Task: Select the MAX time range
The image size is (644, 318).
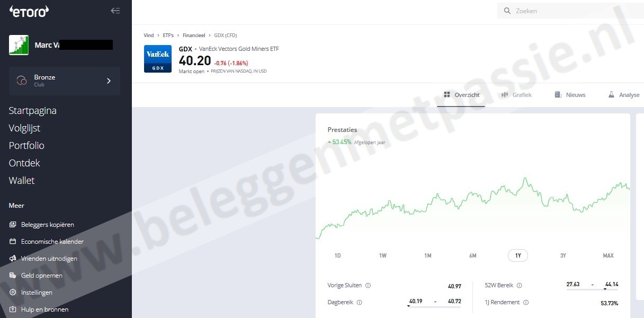Action: pos(608,255)
